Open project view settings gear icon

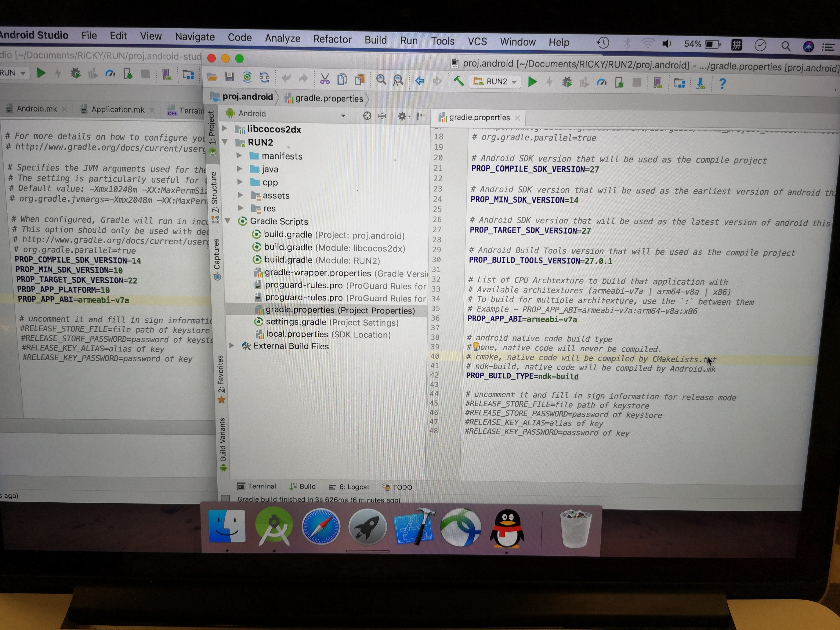point(402,116)
